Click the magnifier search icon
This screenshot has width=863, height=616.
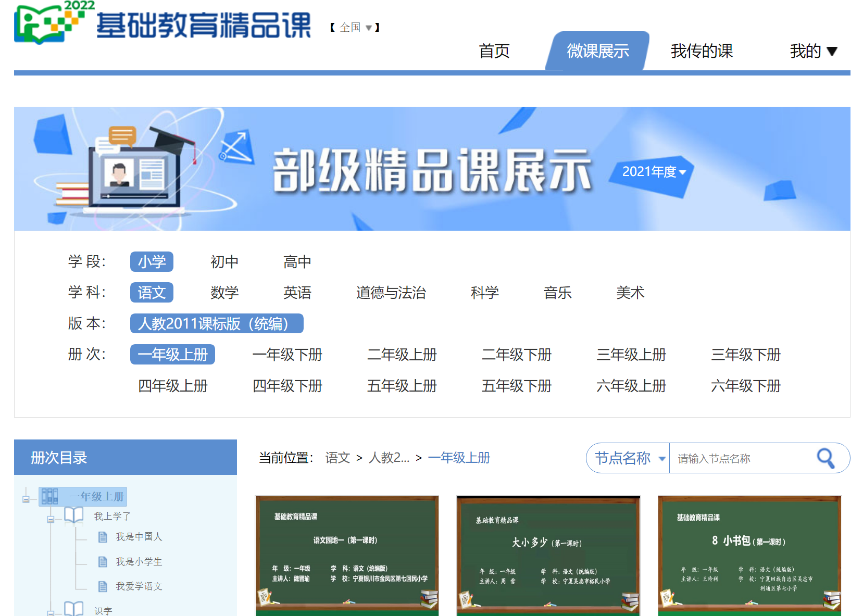(x=826, y=458)
